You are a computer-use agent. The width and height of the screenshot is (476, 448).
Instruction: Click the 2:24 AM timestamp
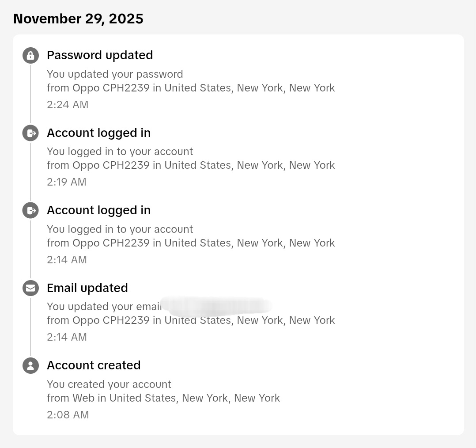(68, 105)
